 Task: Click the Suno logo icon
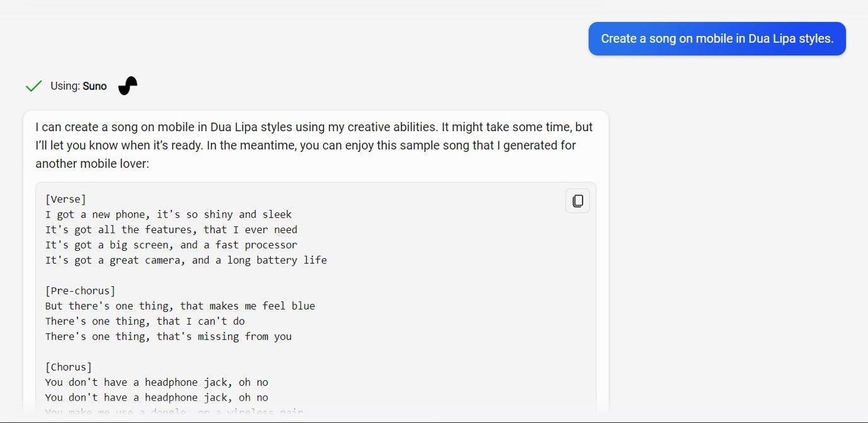coord(128,86)
